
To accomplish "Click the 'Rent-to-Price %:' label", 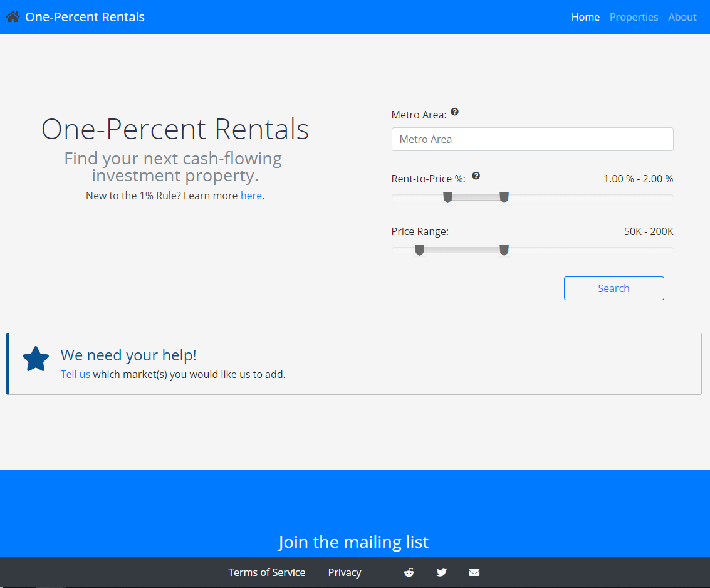I will point(429,179).
